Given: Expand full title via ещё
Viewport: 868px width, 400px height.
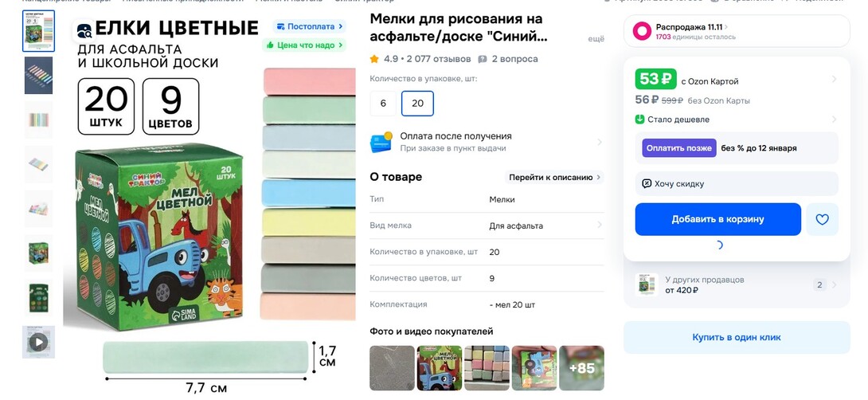Looking at the screenshot, I should 596,39.
